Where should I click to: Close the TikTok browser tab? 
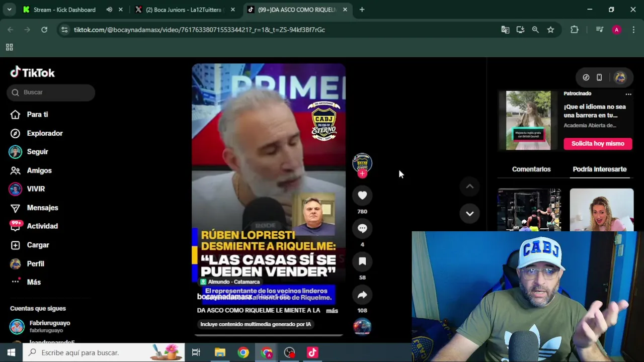point(345,10)
